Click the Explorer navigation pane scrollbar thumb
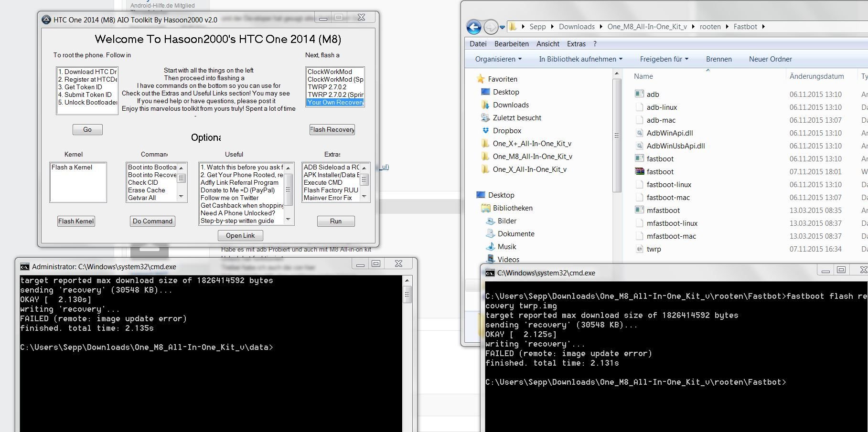 point(616,135)
